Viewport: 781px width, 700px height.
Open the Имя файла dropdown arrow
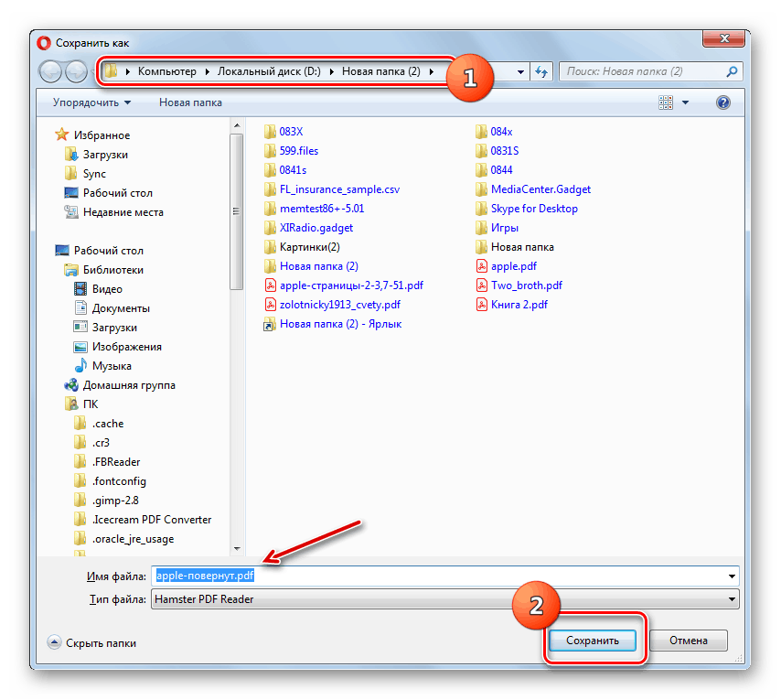coord(732,576)
